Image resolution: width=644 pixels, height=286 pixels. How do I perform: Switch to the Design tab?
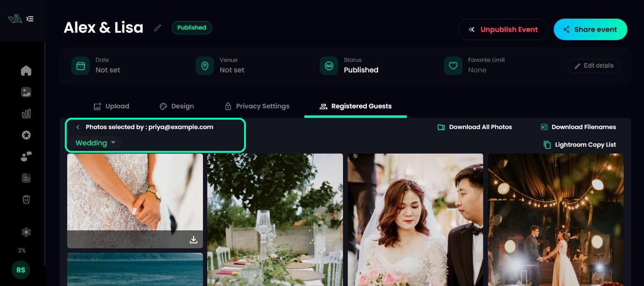click(176, 106)
